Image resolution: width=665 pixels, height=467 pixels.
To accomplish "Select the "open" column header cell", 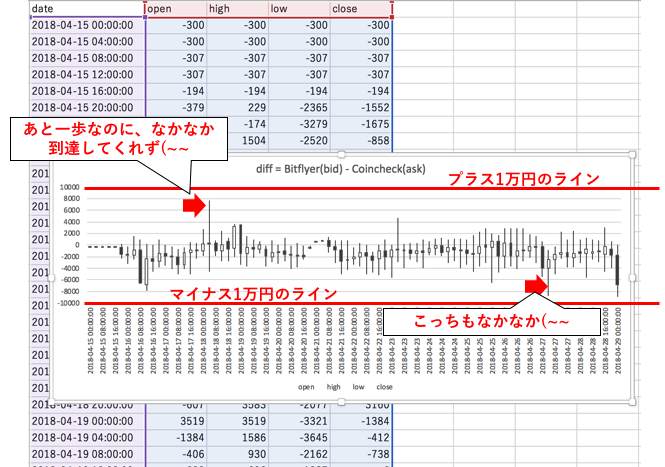I will point(176,9).
